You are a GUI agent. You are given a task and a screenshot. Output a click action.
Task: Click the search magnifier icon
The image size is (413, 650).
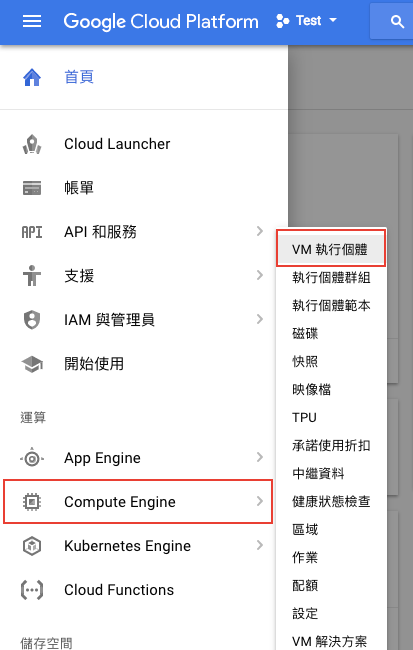coord(397,22)
